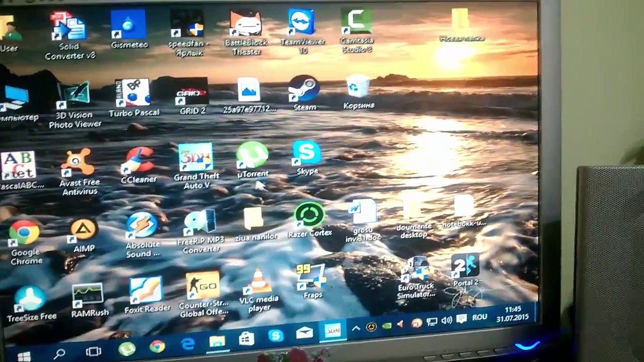
Task: Launch the Gismeteo desktop shortcut
Action: coord(129,29)
